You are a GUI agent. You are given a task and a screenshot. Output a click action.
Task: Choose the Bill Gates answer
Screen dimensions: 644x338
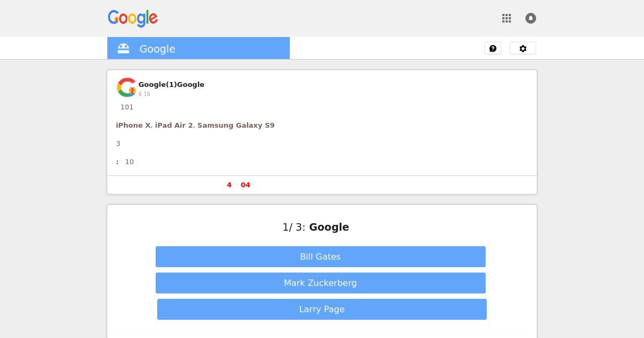point(320,256)
